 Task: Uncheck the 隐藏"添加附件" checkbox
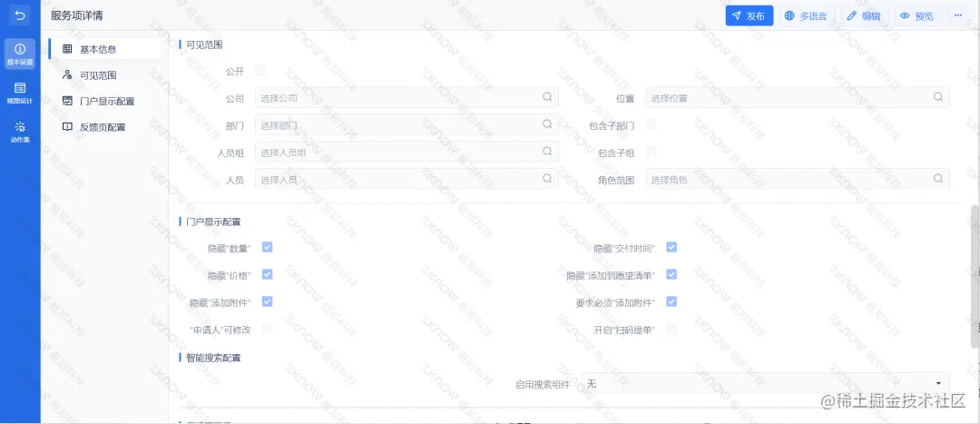[267, 301]
